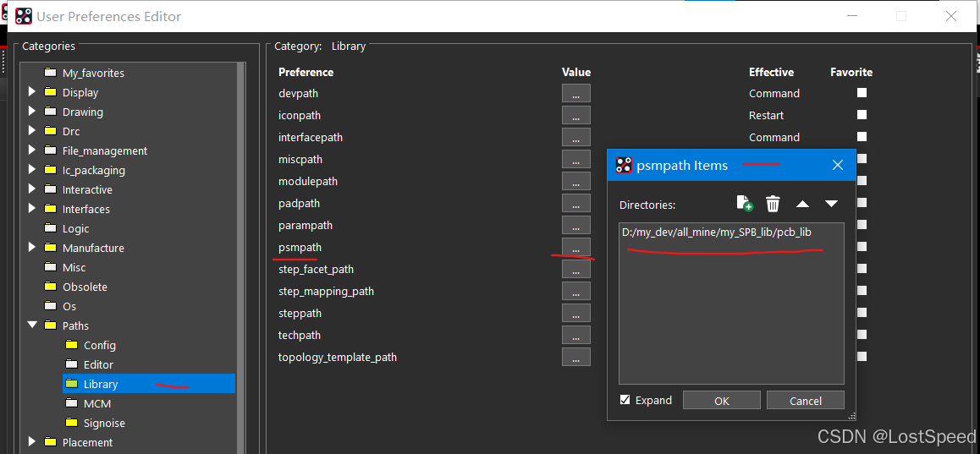Click the psmpath preference label

click(300, 248)
